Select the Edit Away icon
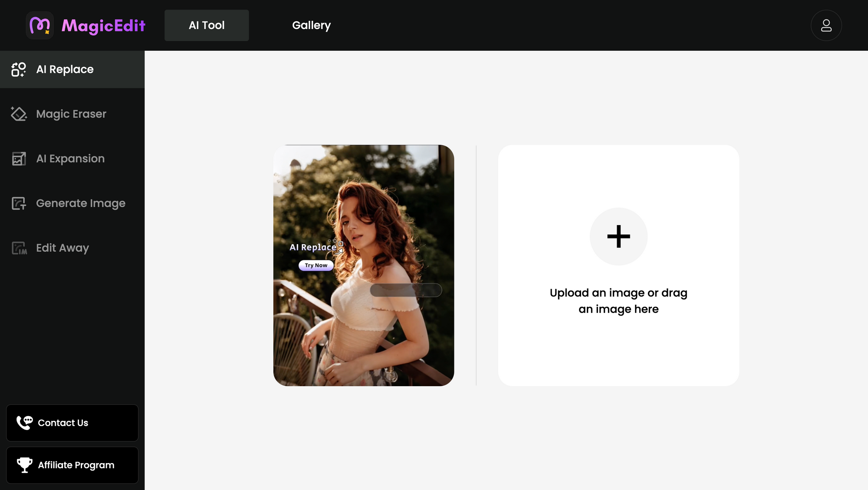The image size is (868, 490). coord(19,248)
